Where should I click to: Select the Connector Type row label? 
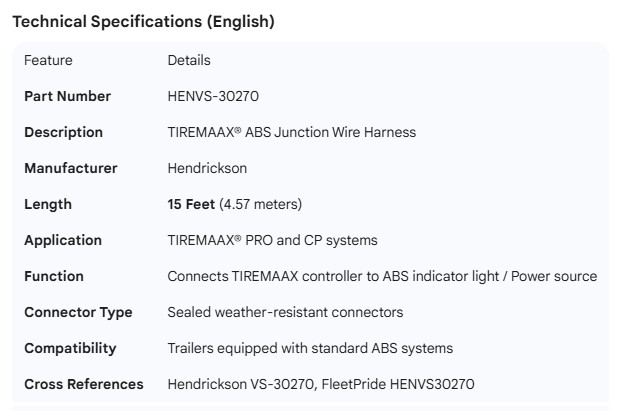pyautogui.click(x=78, y=312)
